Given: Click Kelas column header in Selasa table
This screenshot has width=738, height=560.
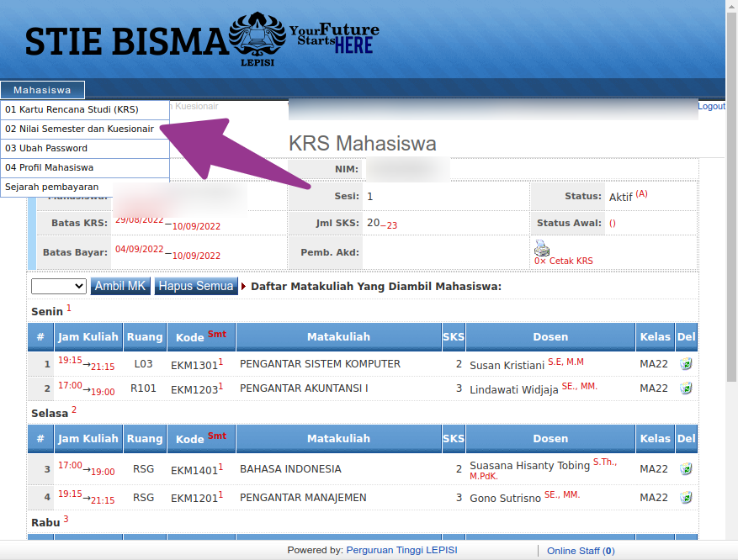Looking at the screenshot, I should 656,439.
